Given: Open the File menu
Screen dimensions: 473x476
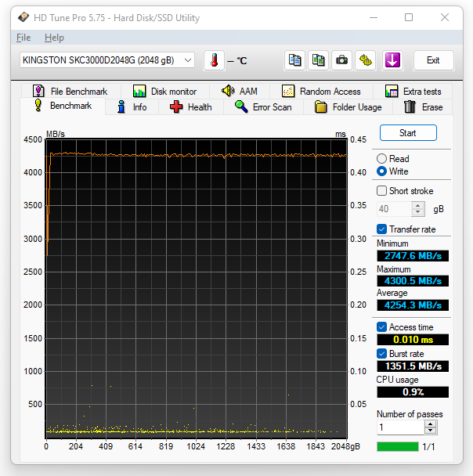Looking at the screenshot, I should 23,38.
